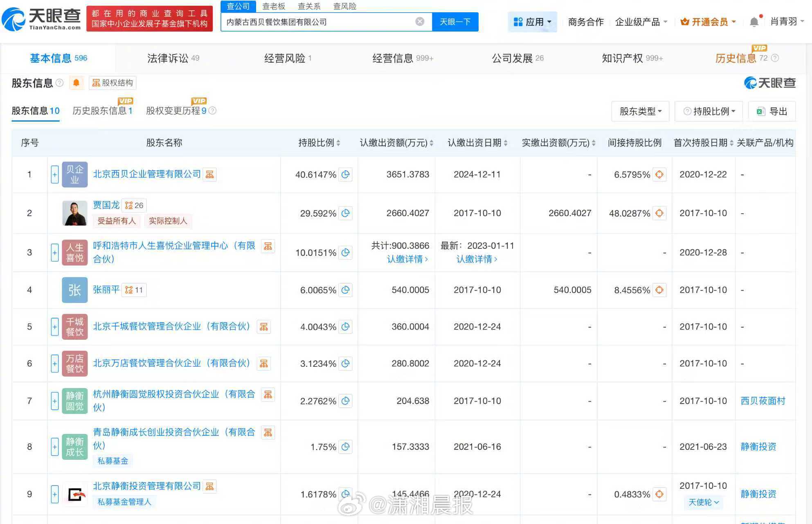Click the help icon next to 股东信息
This screenshot has height=524, width=812.
[x=59, y=83]
